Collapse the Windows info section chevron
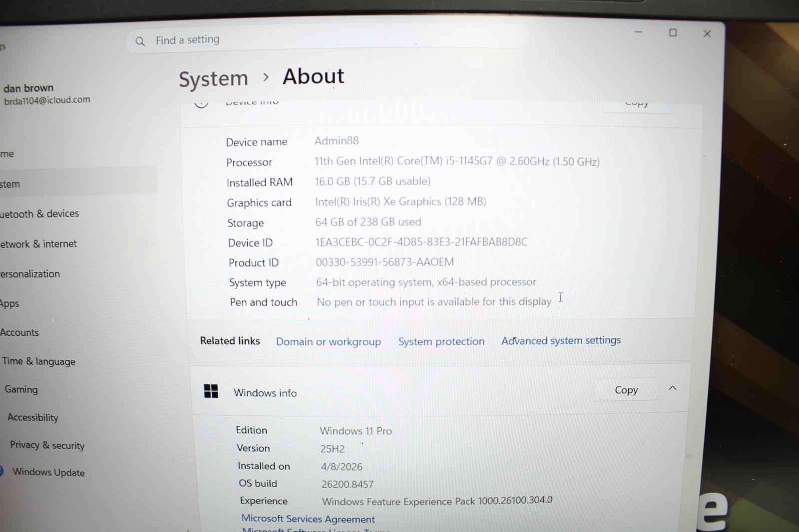 tap(673, 388)
